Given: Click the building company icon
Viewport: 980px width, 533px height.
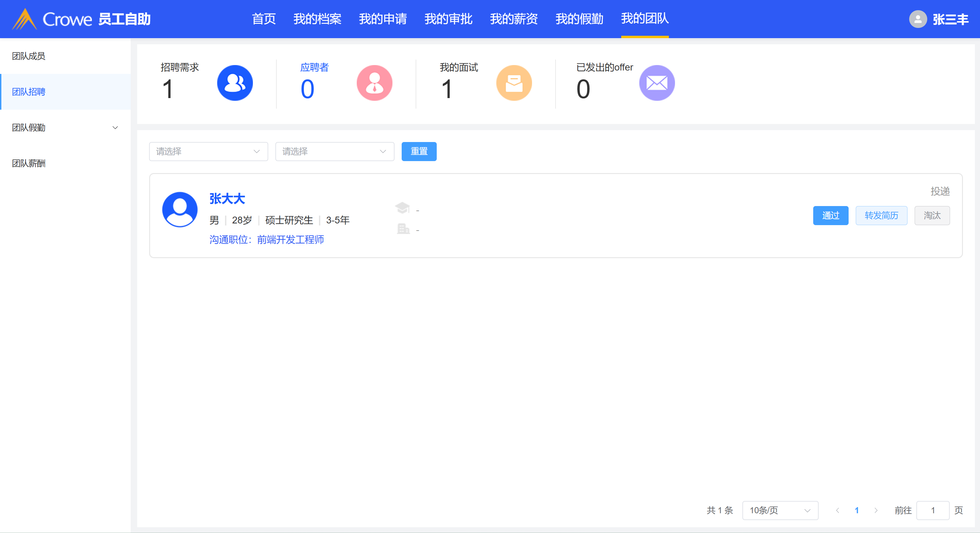Looking at the screenshot, I should tap(403, 229).
